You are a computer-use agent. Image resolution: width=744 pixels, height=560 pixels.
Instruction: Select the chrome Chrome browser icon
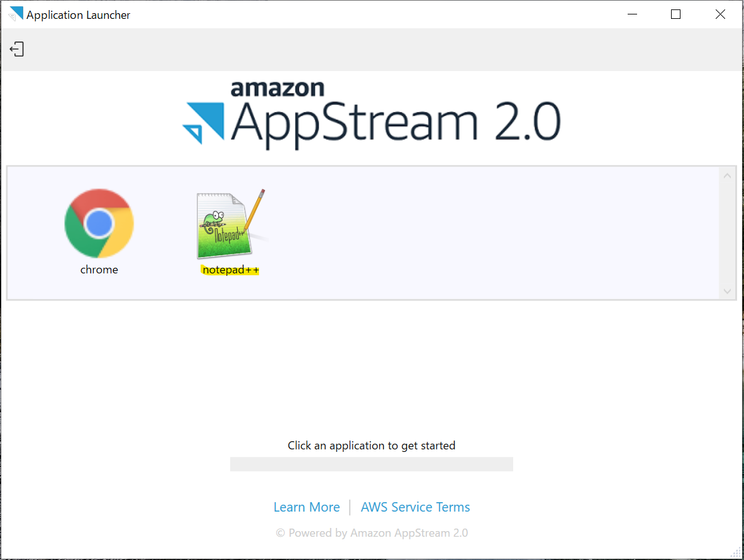(x=99, y=224)
